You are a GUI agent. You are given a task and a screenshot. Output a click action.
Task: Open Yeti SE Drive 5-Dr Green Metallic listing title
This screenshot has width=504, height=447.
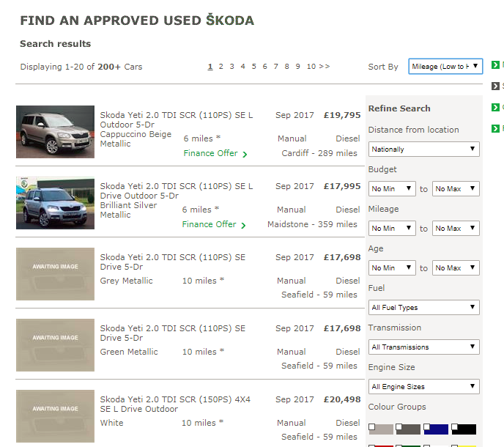point(173,333)
